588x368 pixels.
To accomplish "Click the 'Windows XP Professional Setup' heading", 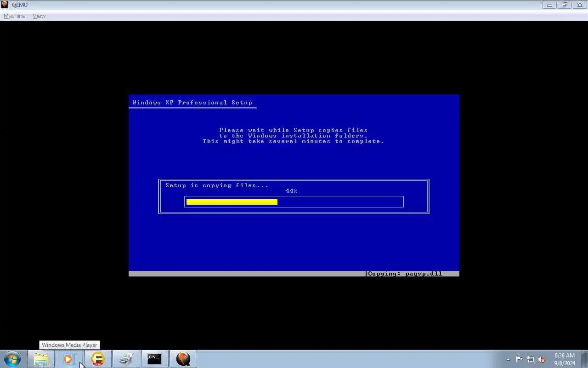I will pos(192,103).
